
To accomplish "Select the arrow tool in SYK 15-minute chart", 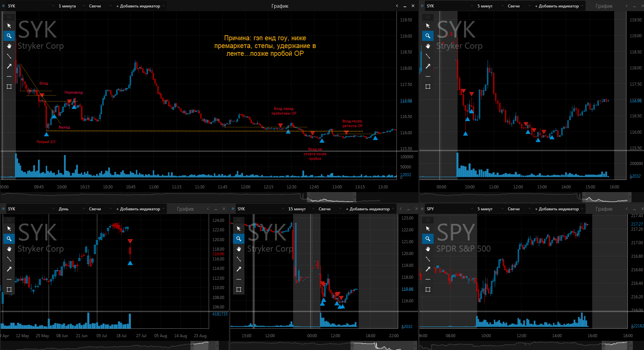I will point(239,269).
